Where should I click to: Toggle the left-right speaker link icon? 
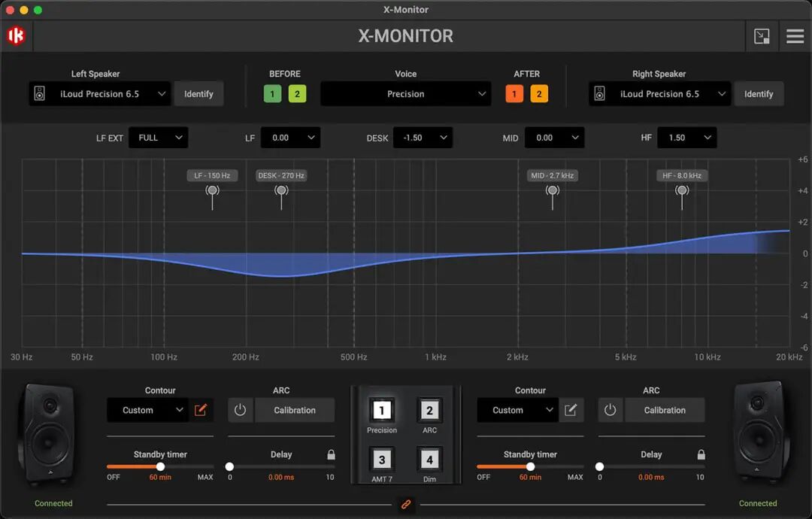tap(406, 504)
